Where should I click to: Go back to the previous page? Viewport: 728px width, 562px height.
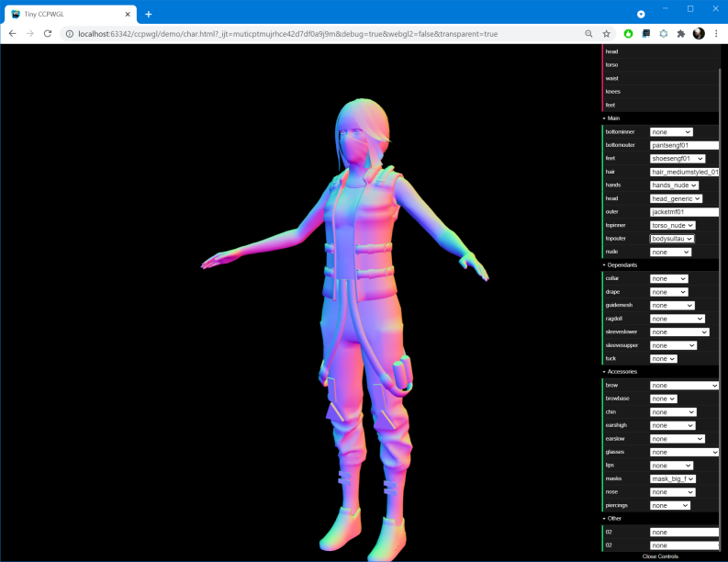click(x=13, y=34)
